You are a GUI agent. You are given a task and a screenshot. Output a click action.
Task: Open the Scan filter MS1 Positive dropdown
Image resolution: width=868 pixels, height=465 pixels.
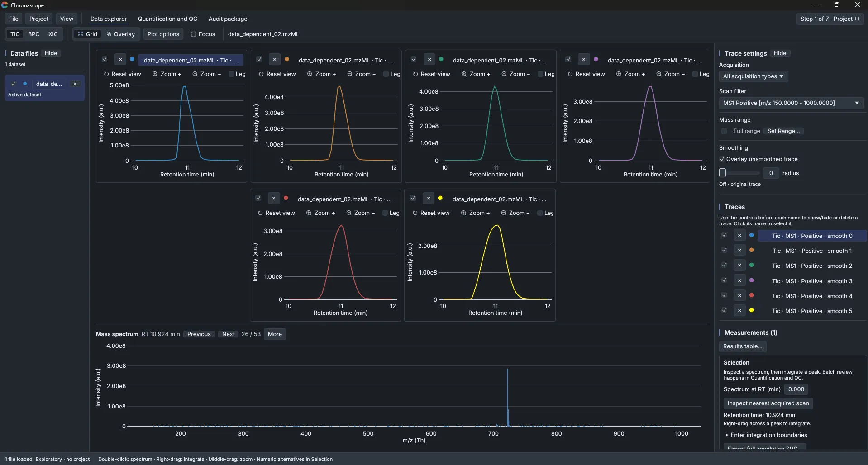tap(791, 103)
